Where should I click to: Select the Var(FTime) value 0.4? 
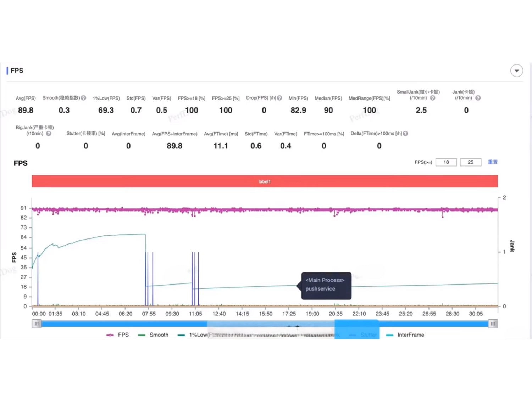[x=286, y=146]
